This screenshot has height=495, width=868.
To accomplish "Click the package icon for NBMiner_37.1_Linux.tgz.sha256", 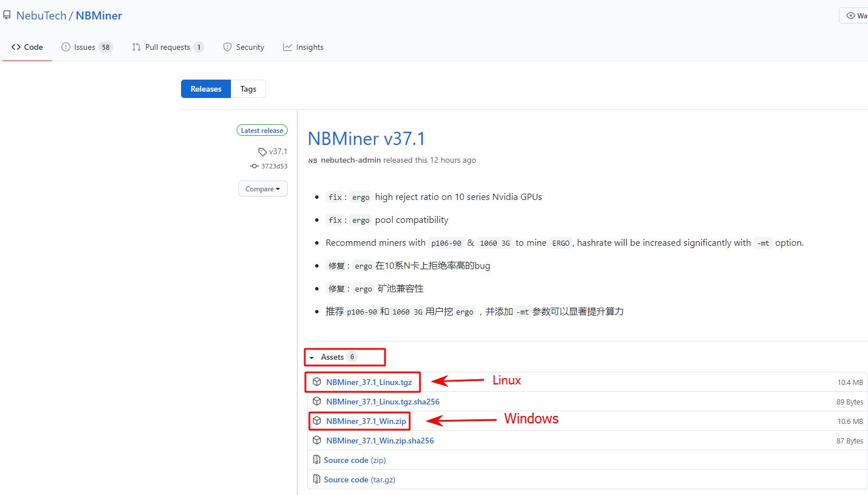I will [317, 401].
